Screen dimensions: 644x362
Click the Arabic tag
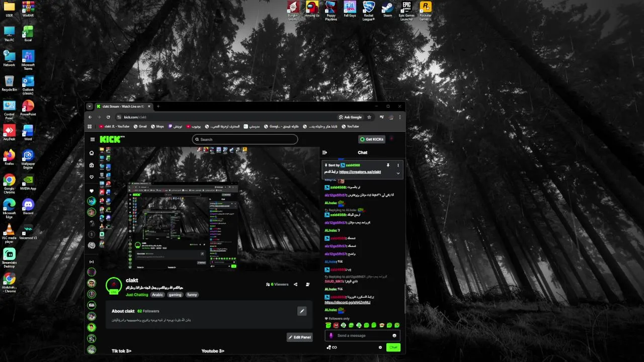[157, 295]
